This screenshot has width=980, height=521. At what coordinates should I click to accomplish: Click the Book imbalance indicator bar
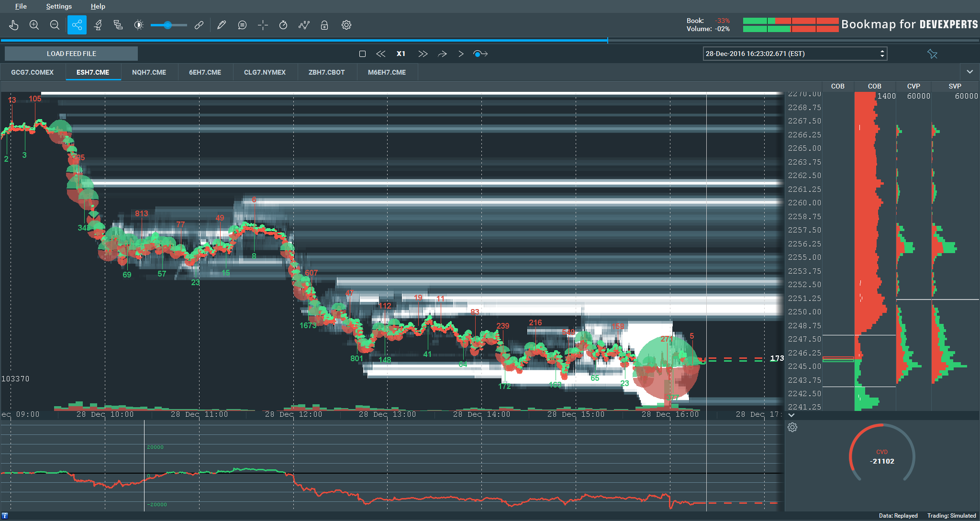791,21
